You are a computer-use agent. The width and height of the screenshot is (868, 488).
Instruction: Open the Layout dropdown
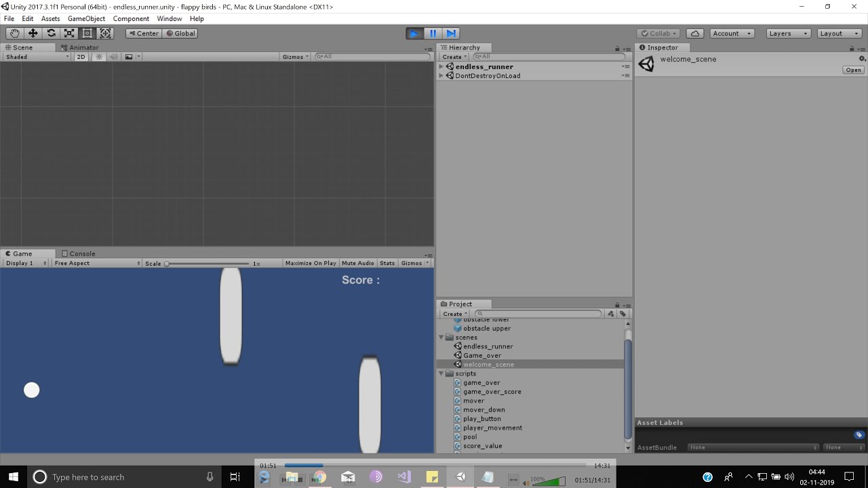pyautogui.click(x=840, y=33)
